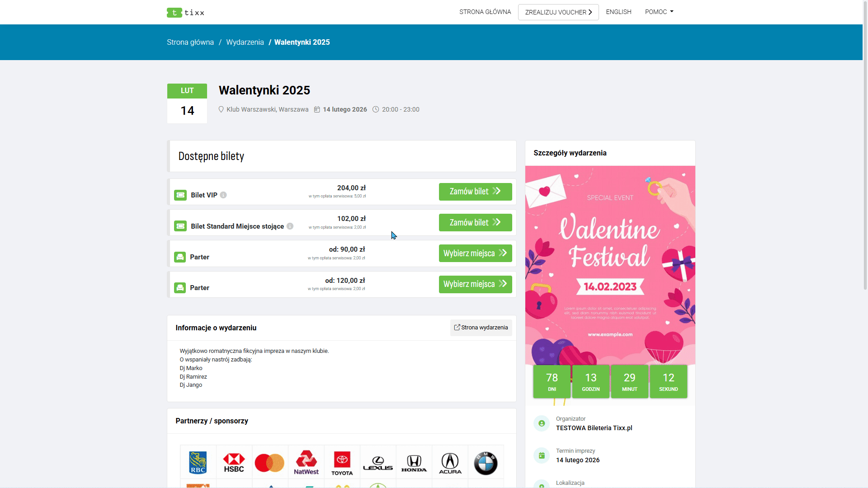The image size is (868, 488).
Task: Click the HSBC sponsor logo
Action: 234,463
